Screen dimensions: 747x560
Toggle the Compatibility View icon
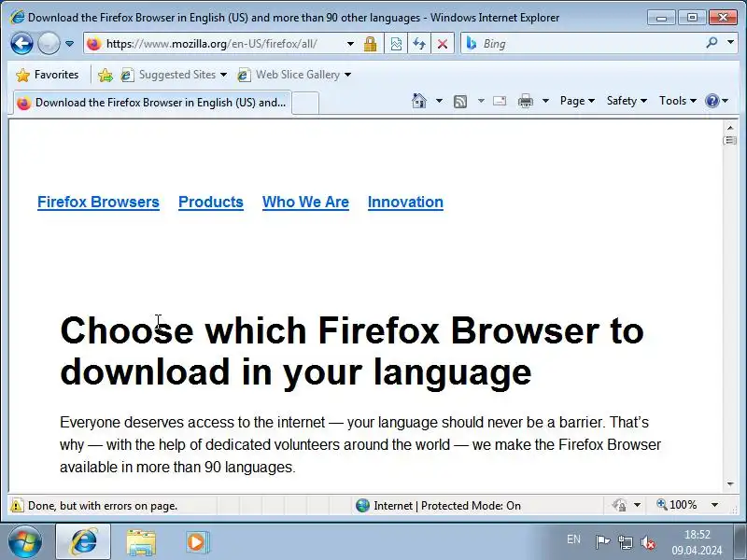coord(396,44)
